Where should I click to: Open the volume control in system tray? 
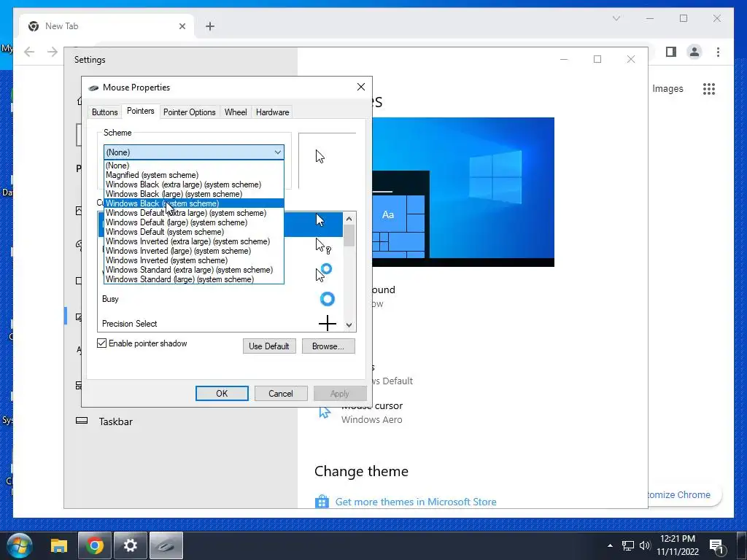coord(645,545)
